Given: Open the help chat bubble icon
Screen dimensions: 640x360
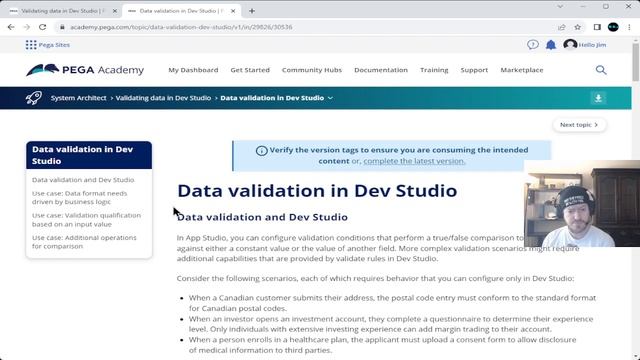Looking at the screenshot, I should coord(533,44).
